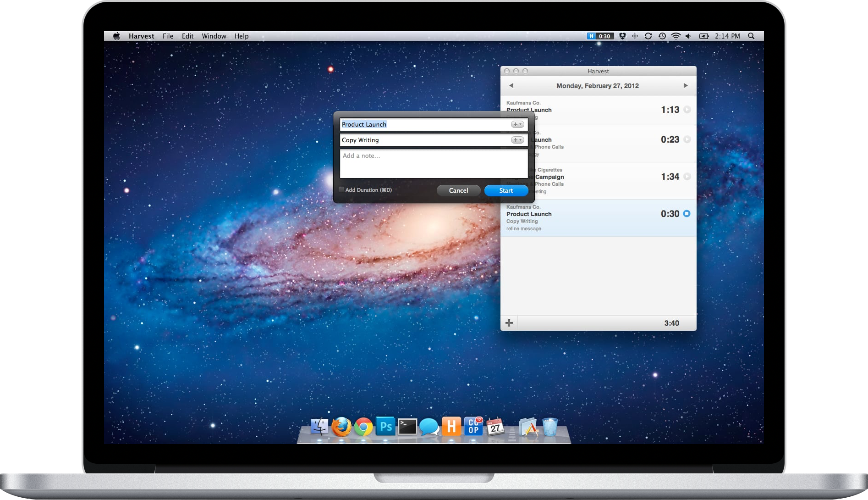Click the plus icon to add entry
Screen dimensions: 868x500
[509, 323]
